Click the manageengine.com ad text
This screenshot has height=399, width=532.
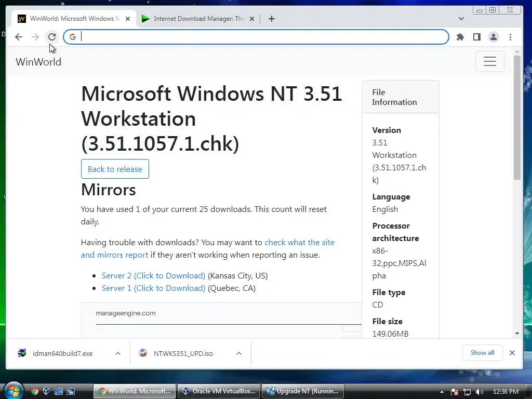pyautogui.click(x=126, y=313)
